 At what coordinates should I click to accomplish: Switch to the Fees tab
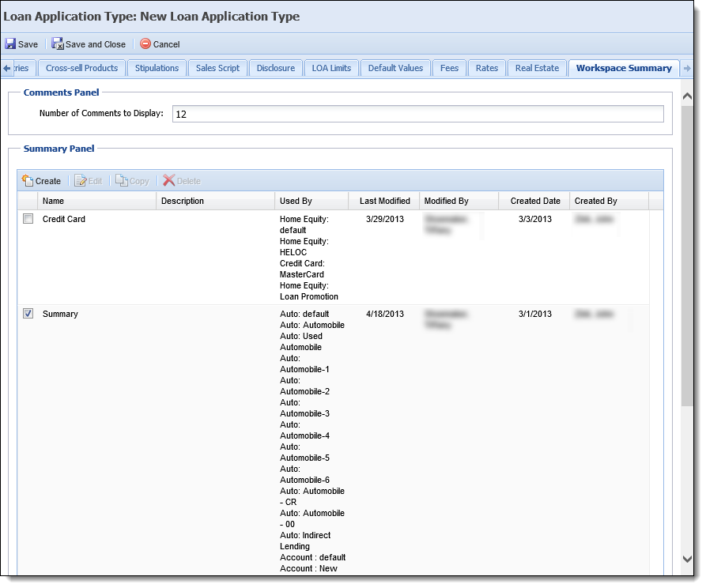(449, 68)
